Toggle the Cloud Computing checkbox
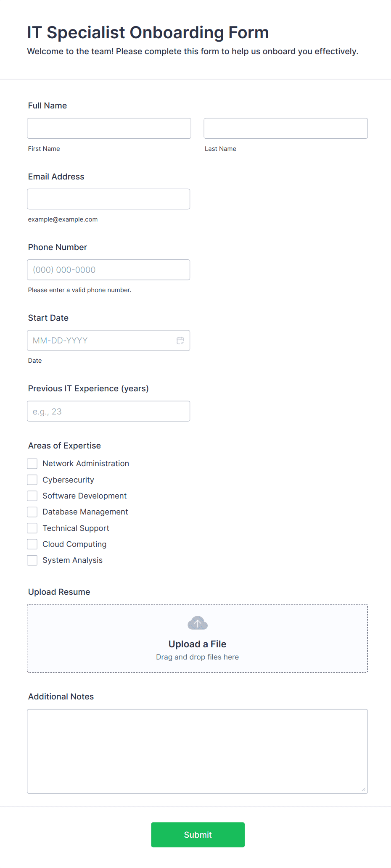391x868 pixels. pos(32,544)
